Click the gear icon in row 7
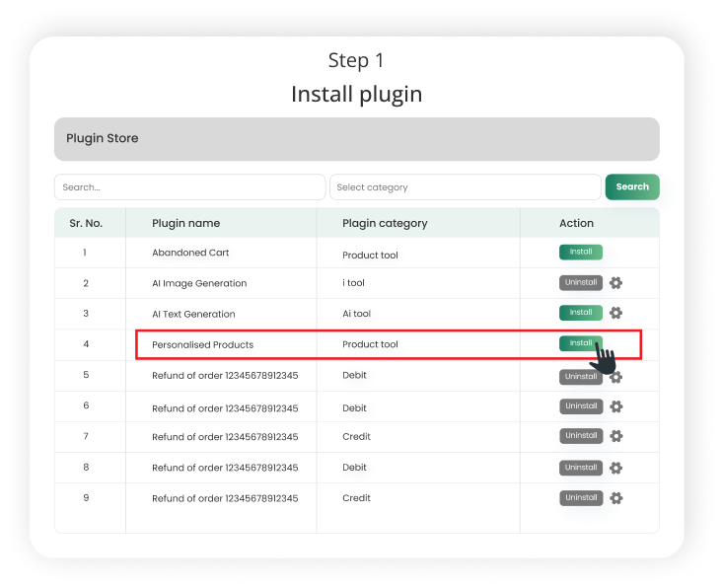721x588 pixels. click(616, 436)
